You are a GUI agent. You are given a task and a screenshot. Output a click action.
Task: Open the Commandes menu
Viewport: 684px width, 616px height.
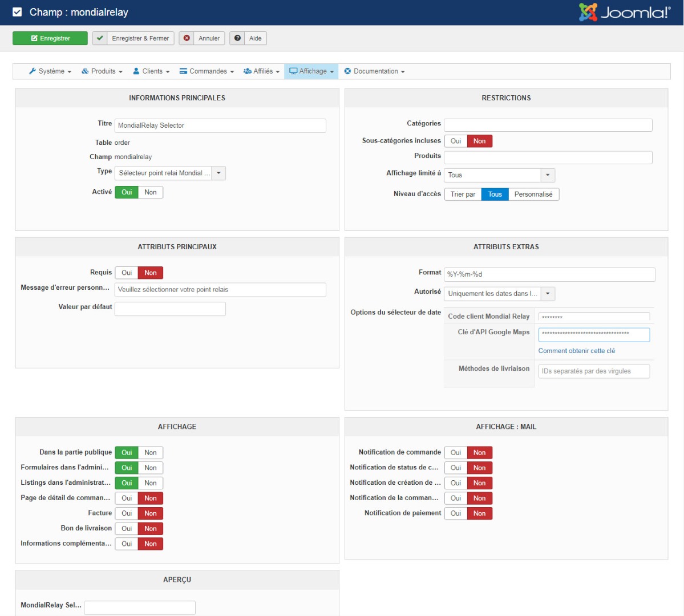(207, 71)
